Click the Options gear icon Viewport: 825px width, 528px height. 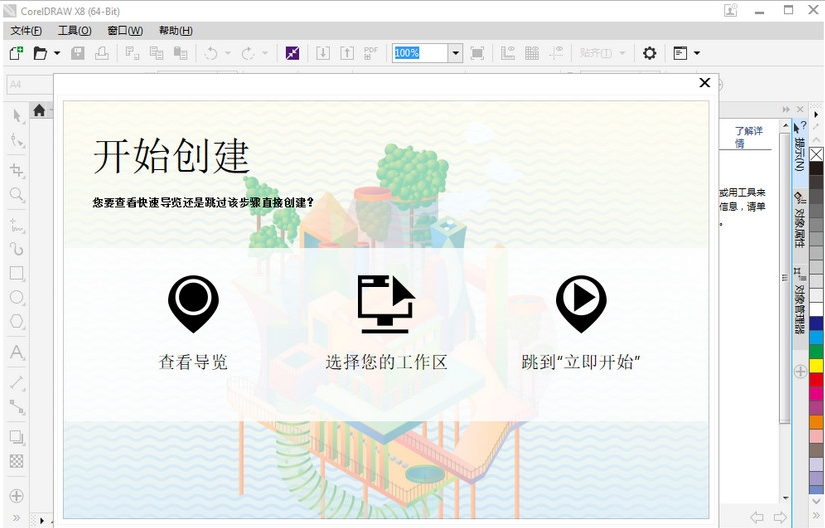coord(649,53)
